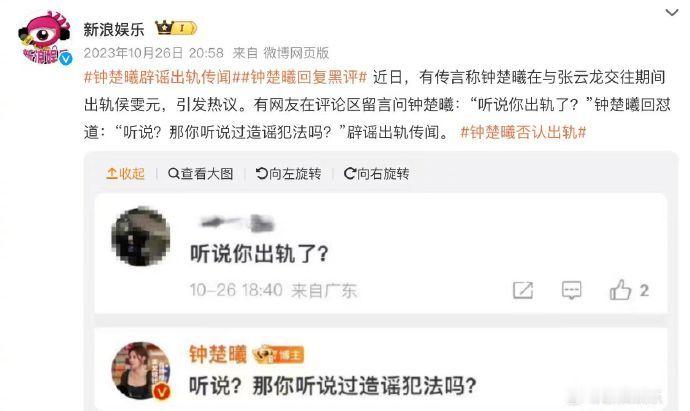
Task: Open the post timestamp 2023年10月26日 20:58
Action: click(154, 53)
